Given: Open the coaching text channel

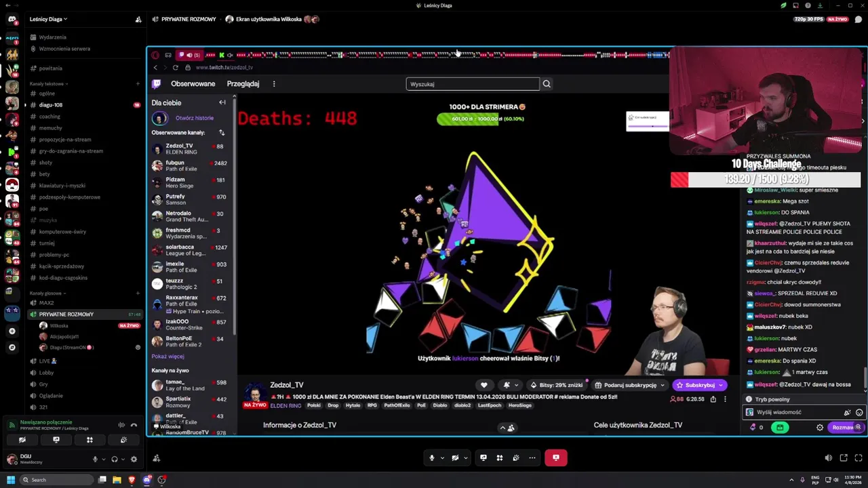Looking at the screenshot, I should (50, 117).
